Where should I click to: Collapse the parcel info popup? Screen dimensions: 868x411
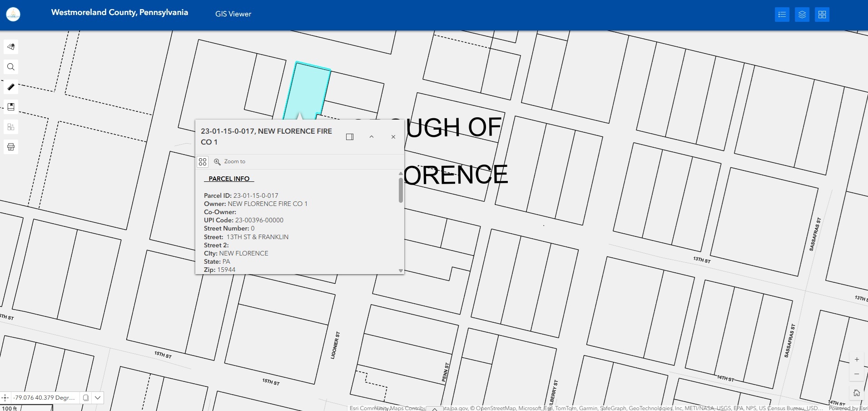[x=372, y=137]
